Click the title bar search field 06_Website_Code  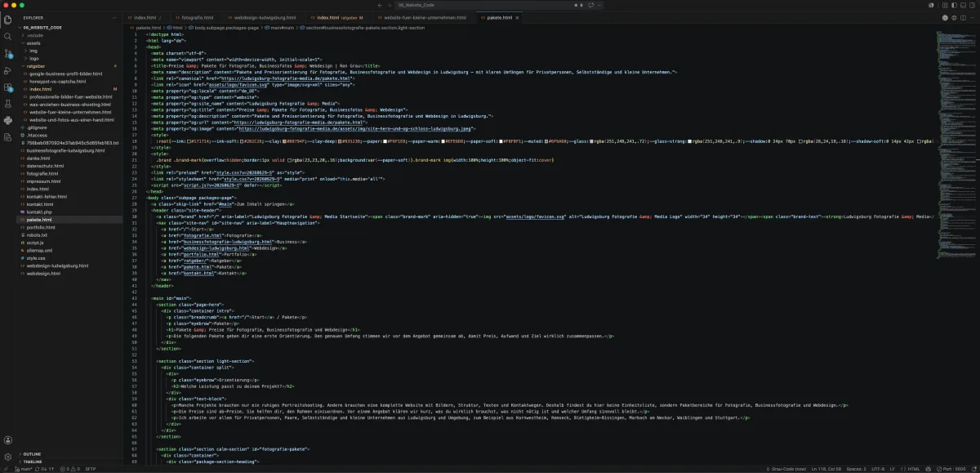click(x=498, y=5)
